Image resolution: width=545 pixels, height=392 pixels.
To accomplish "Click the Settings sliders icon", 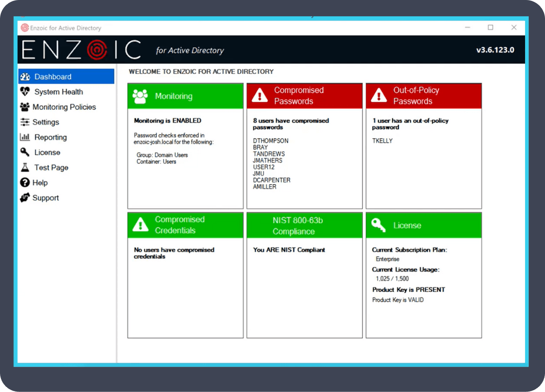I will click(x=25, y=122).
